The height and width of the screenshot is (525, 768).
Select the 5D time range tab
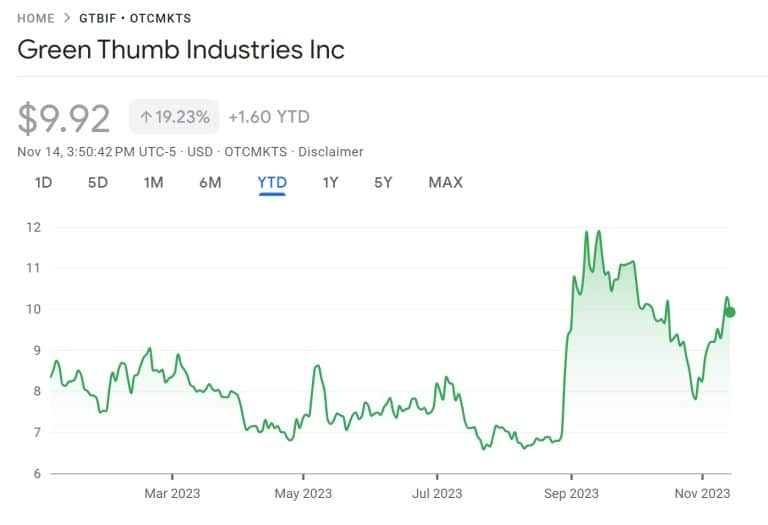(97, 183)
